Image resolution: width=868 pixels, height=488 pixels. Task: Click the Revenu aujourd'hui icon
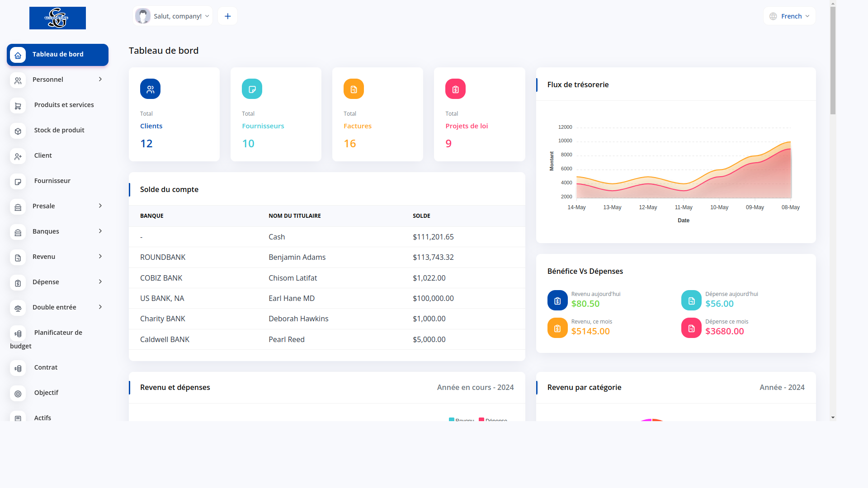(x=557, y=300)
